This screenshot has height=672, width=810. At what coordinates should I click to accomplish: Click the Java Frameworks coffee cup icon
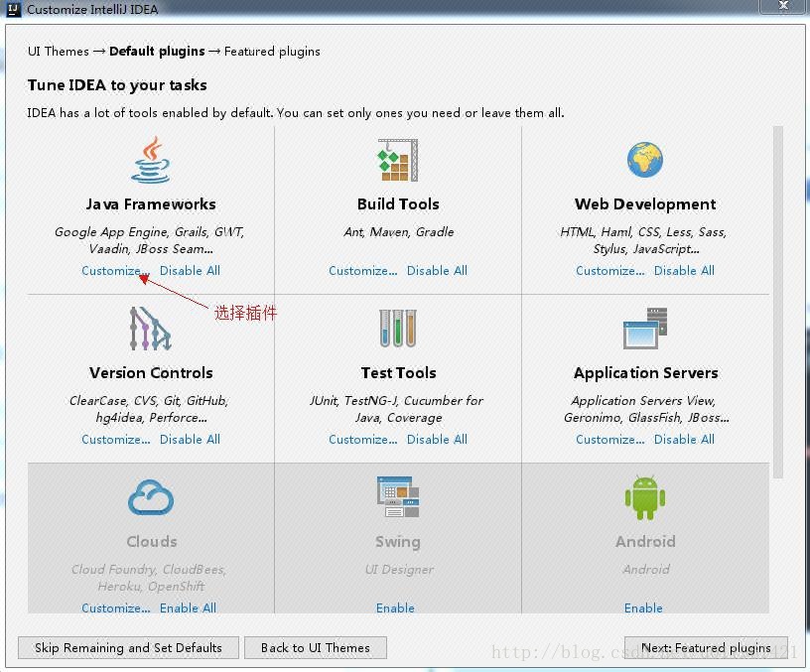150,160
